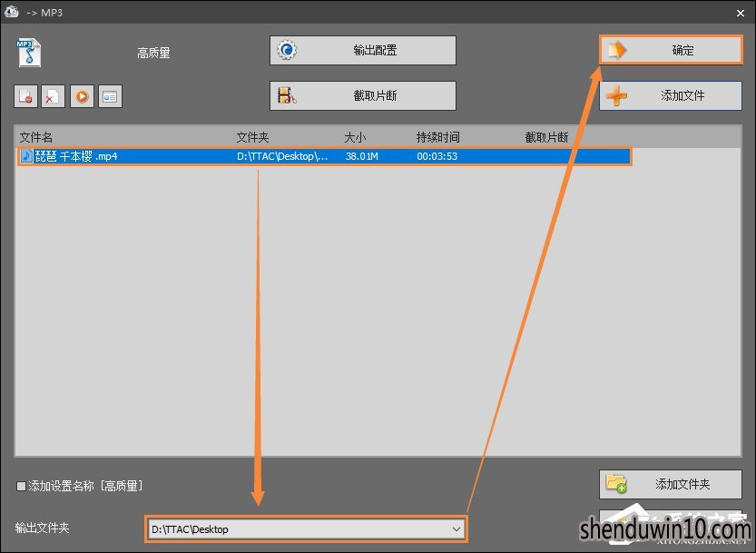The width and height of the screenshot is (756, 553).
Task: Click the 00:03:53 duration cell
Action: click(437, 156)
